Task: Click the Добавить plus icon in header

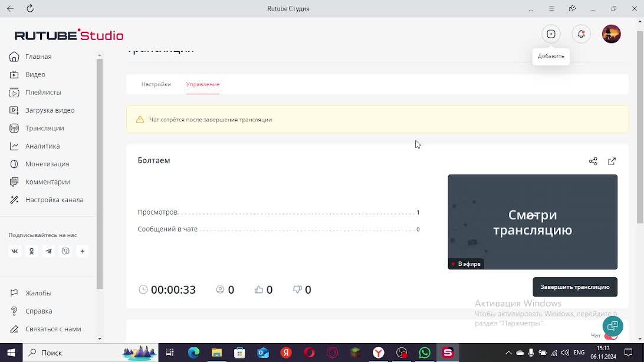Action: [x=551, y=34]
